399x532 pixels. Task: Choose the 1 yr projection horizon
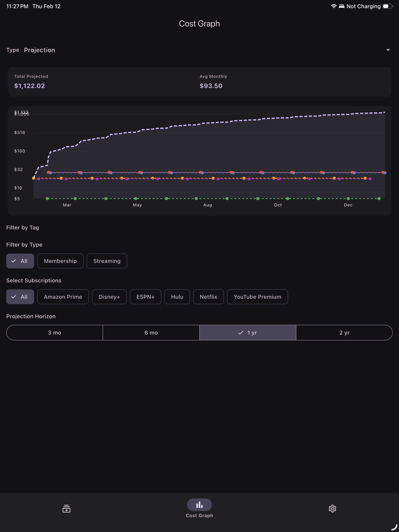tap(248, 333)
